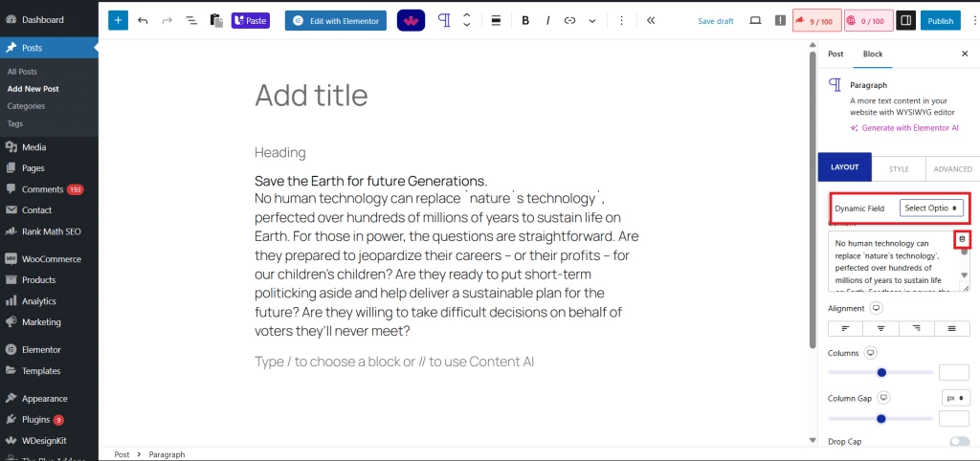Adjust the Columns slider handle

(881, 372)
